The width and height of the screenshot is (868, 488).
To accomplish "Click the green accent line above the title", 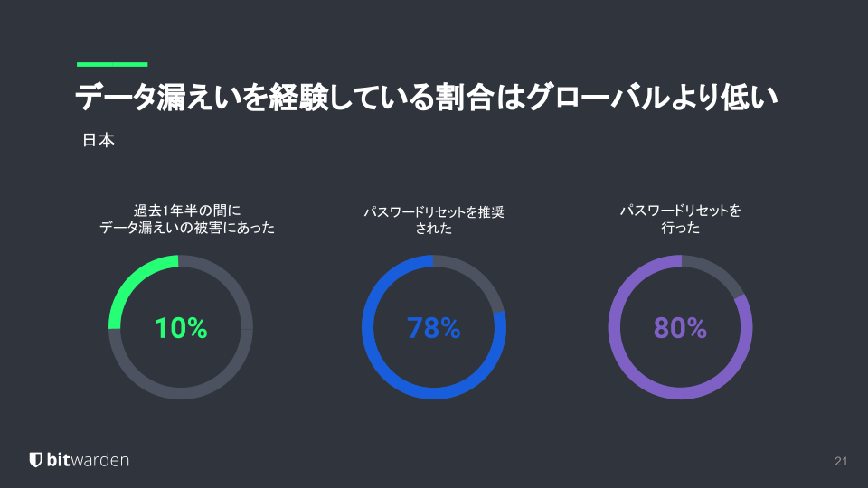I will click(x=112, y=64).
